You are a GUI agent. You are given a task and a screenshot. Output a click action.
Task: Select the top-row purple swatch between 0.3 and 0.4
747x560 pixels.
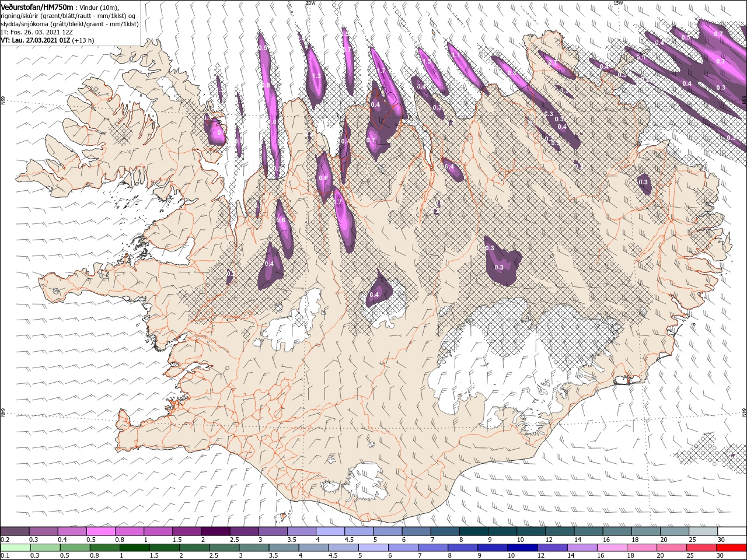pos(43,531)
